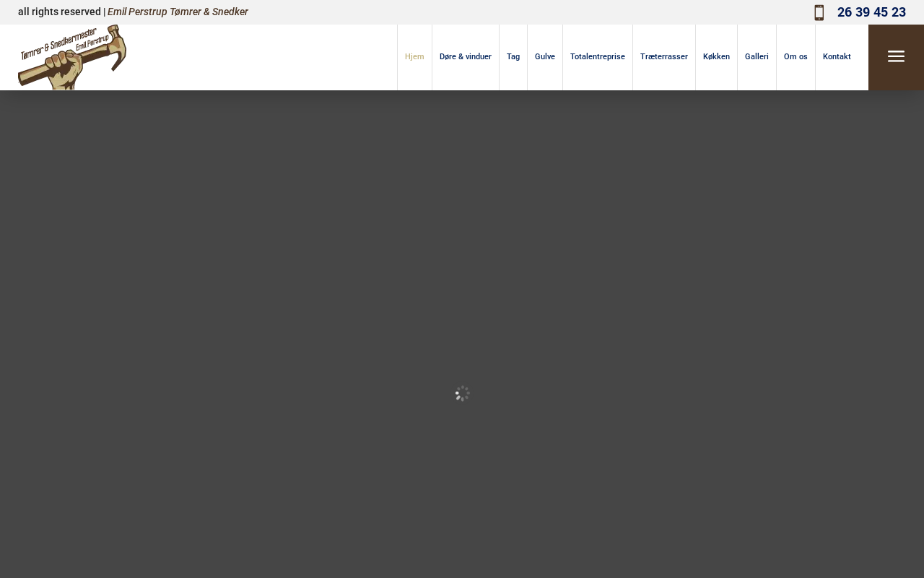The image size is (924, 578).
Task: Go to the Køkken page
Action: 716,57
